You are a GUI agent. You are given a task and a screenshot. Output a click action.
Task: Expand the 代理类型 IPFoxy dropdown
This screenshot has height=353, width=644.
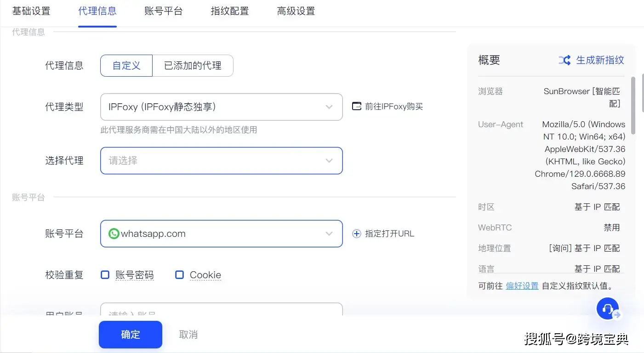pos(221,107)
